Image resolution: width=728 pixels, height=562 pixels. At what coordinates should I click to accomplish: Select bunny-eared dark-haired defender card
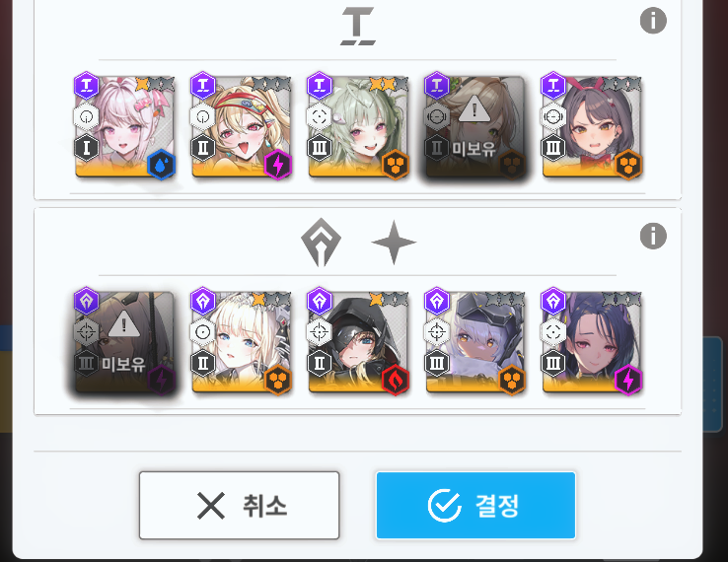pos(592,126)
